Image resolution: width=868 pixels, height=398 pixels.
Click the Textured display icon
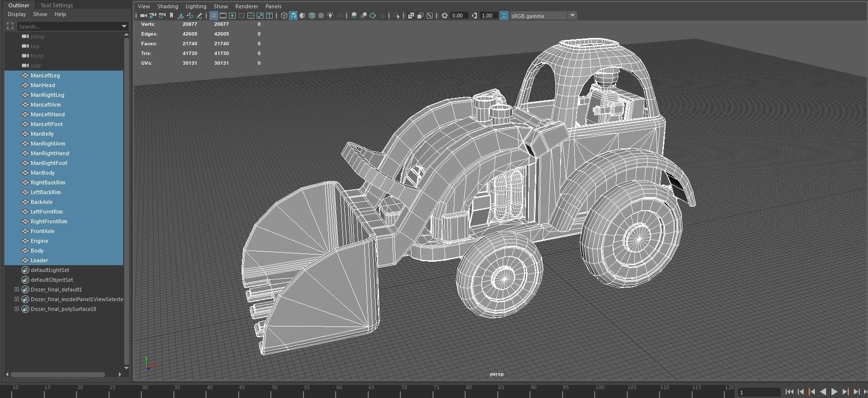coord(321,16)
